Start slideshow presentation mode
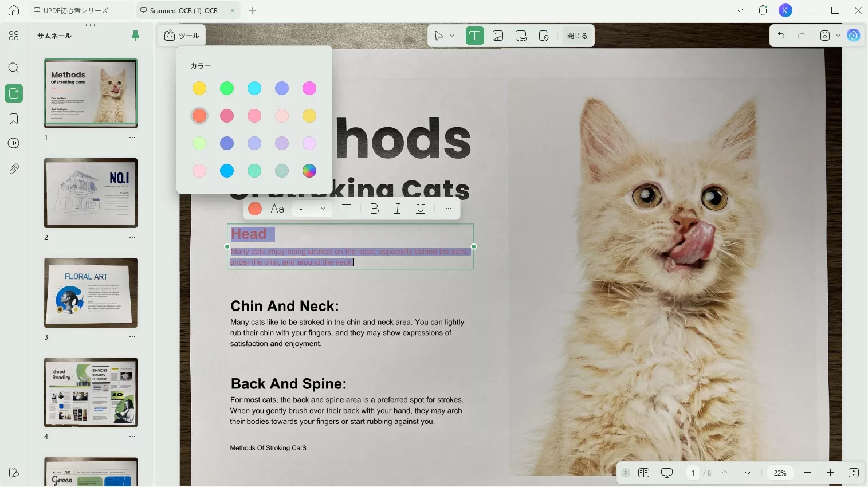The height and width of the screenshot is (487, 868). pos(666,473)
